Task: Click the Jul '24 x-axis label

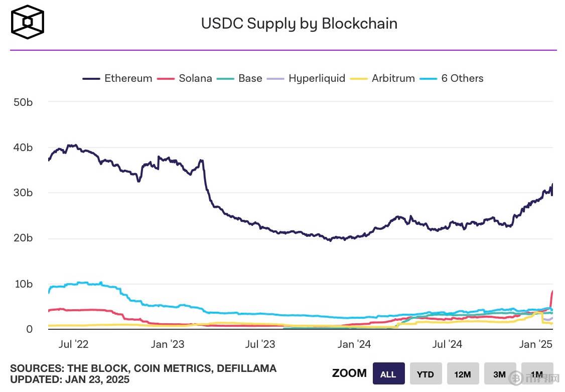Action: coord(447,344)
